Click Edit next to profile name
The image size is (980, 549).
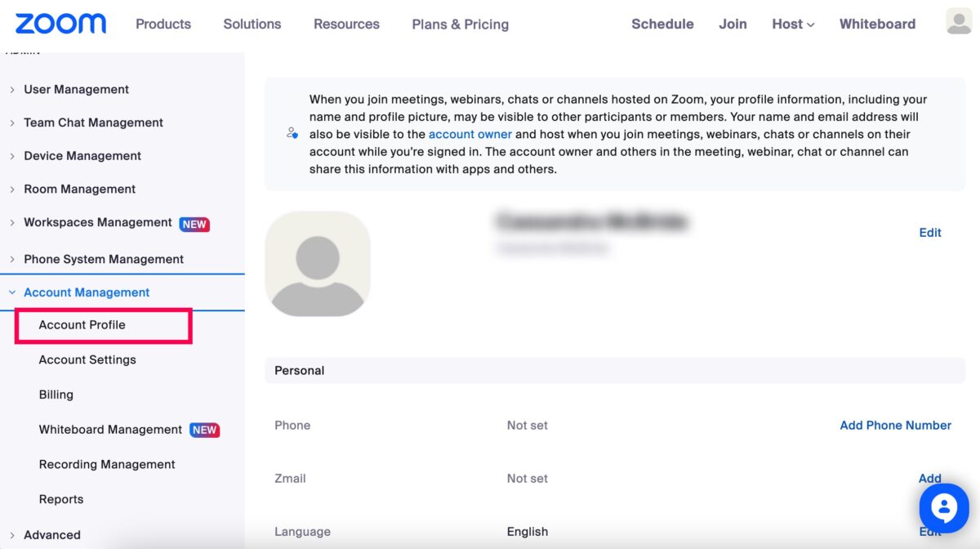click(x=930, y=233)
